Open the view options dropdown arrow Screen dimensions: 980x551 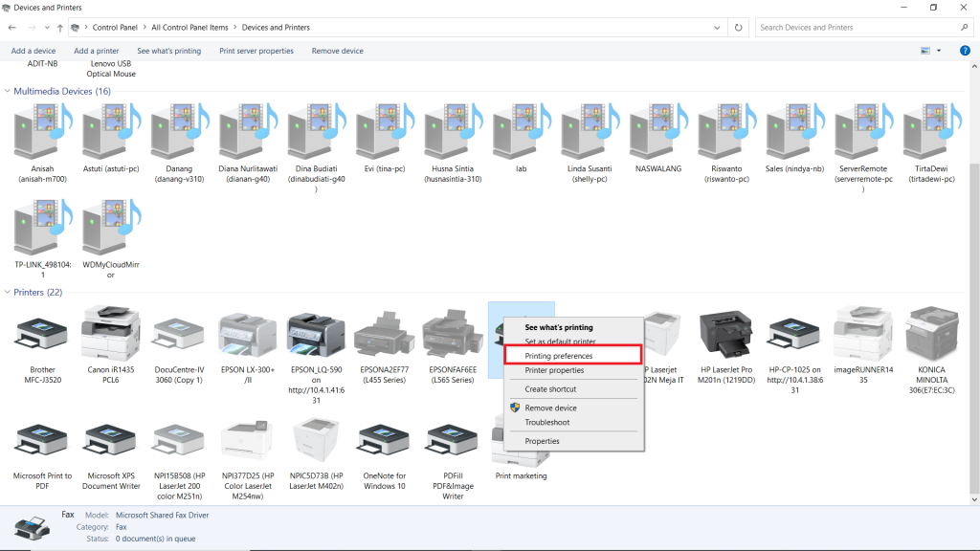939,51
